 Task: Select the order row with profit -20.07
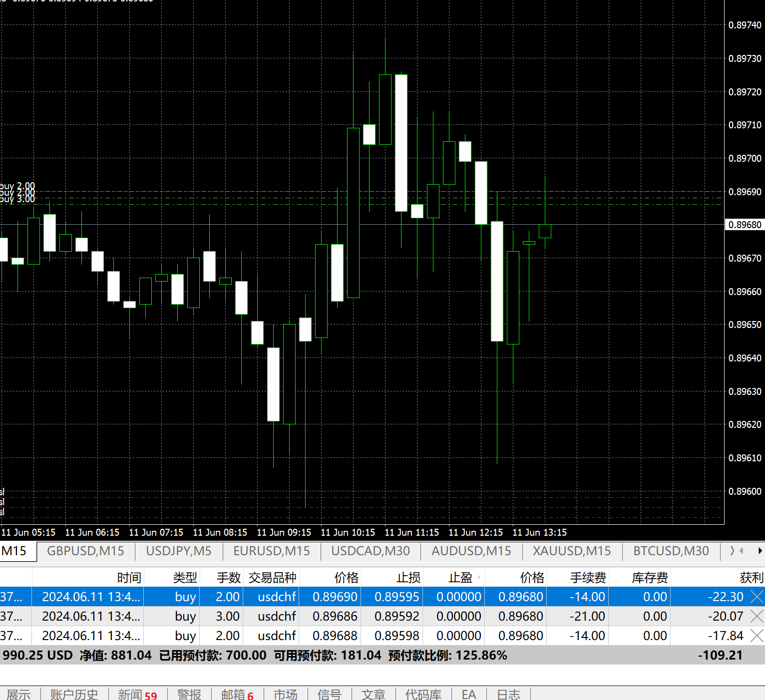coord(382,616)
